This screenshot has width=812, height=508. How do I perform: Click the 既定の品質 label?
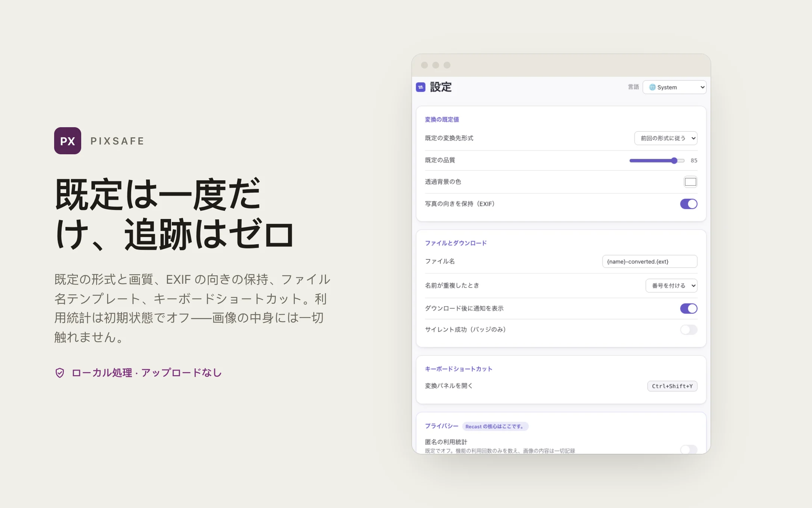tap(440, 160)
